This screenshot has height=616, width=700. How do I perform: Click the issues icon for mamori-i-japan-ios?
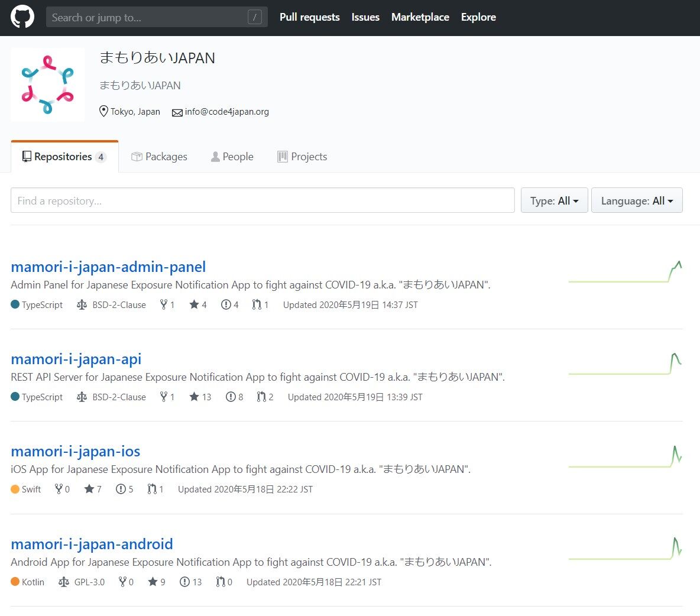click(x=121, y=489)
